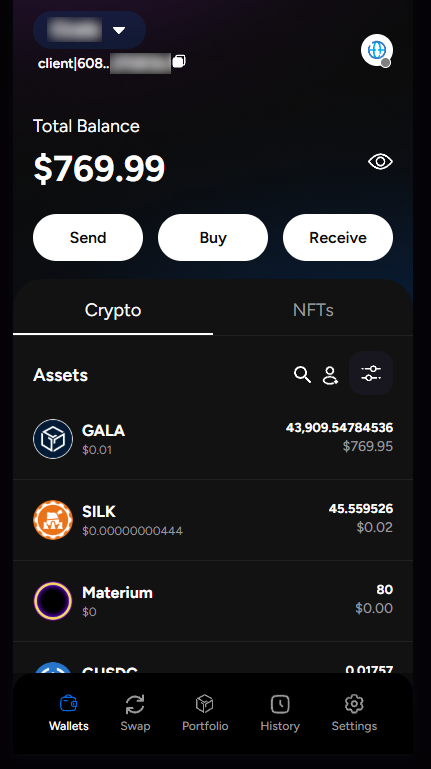Screen dimensions: 431x769
Task: Open the wallet selector dropdown arrow
Action: [119, 30]
